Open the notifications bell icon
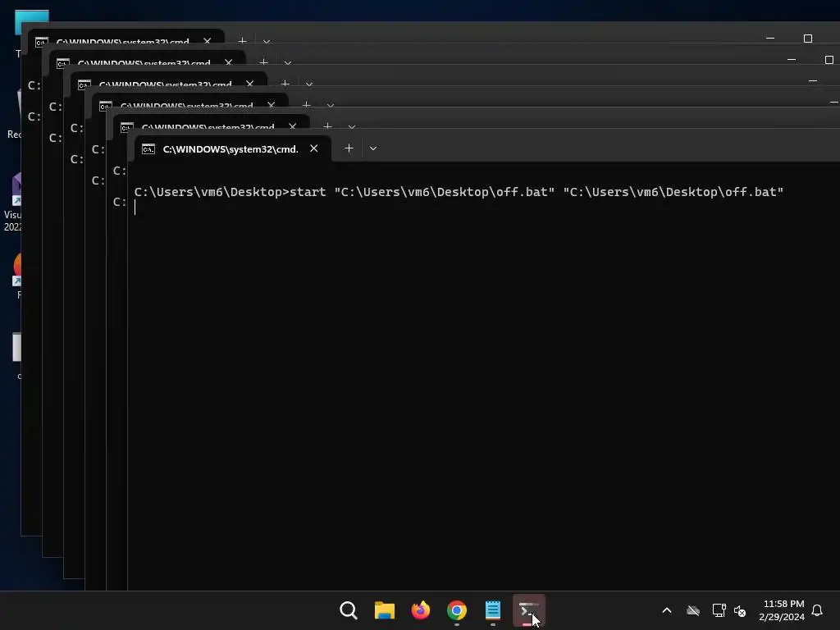The width and height of the screenshot is (840, 630). 817,610
